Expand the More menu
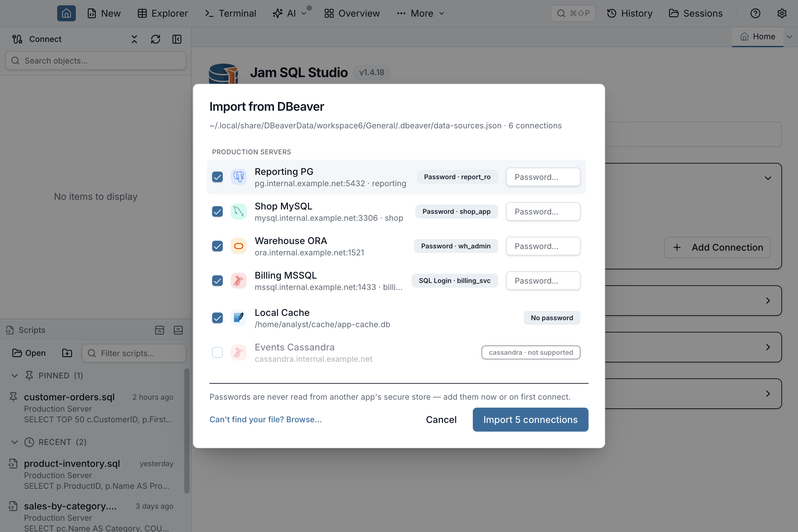The width and height of the screenshot is (798, 532). pos(421,13)
